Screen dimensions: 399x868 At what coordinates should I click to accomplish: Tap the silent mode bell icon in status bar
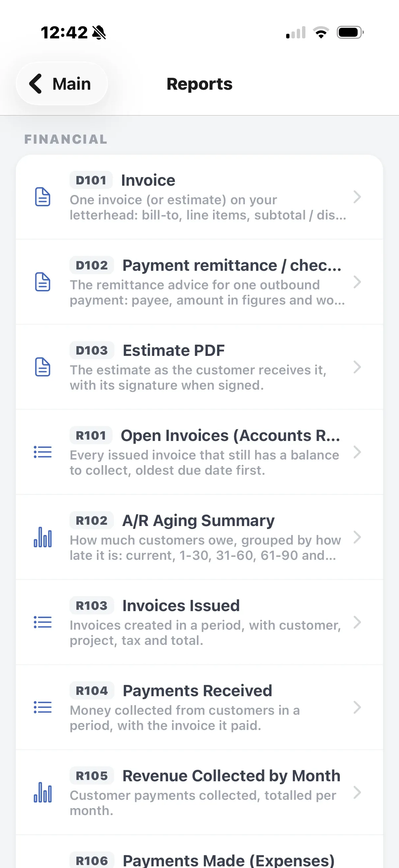coord(99,33)
